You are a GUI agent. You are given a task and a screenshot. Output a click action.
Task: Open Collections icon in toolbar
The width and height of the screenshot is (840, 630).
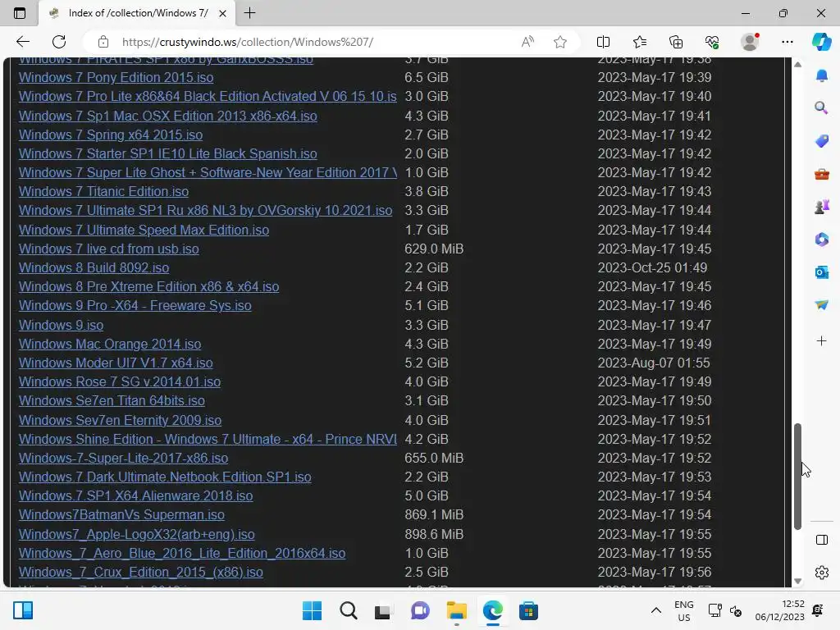click(x=676, y=42)
